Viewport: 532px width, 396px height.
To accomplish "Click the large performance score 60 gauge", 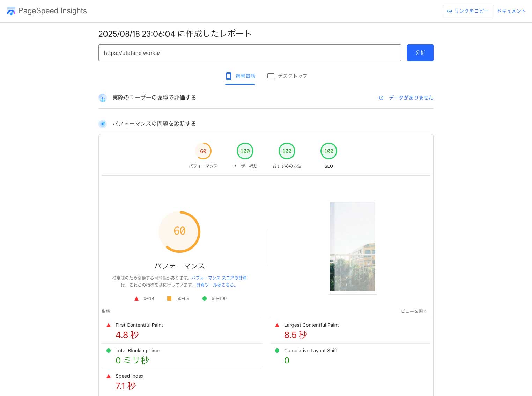I will [179, 232].
